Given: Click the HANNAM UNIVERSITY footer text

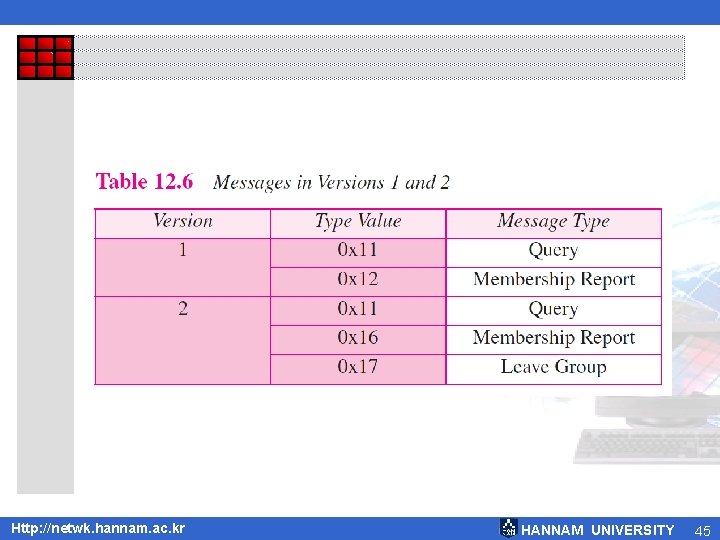Looking at the screenshot, I should [597, 530].
